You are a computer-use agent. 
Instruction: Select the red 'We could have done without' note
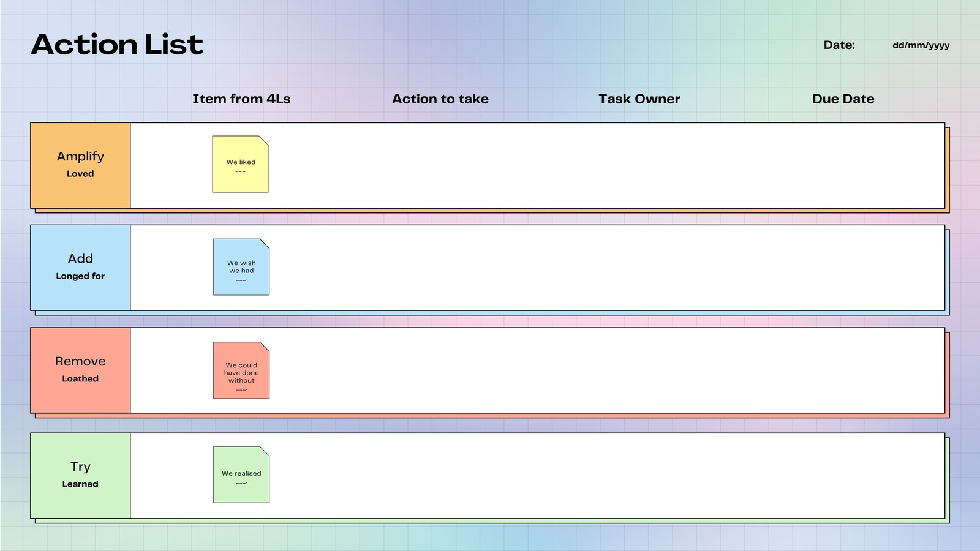pyautogui.click(x=241, y=370)
